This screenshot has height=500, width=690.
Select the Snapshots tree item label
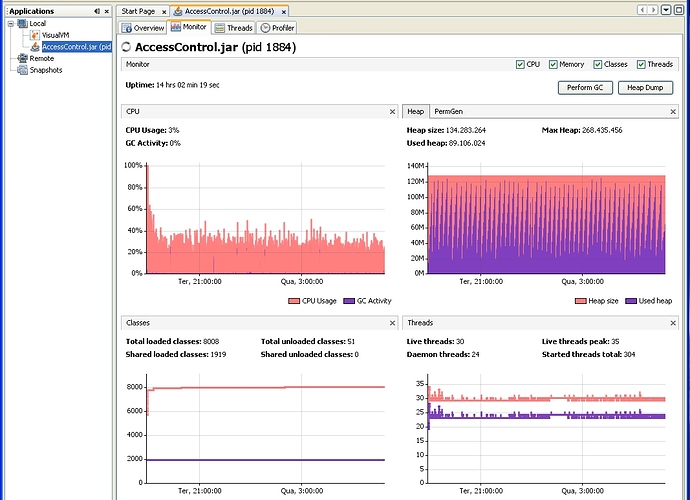[x=46, y=70]
